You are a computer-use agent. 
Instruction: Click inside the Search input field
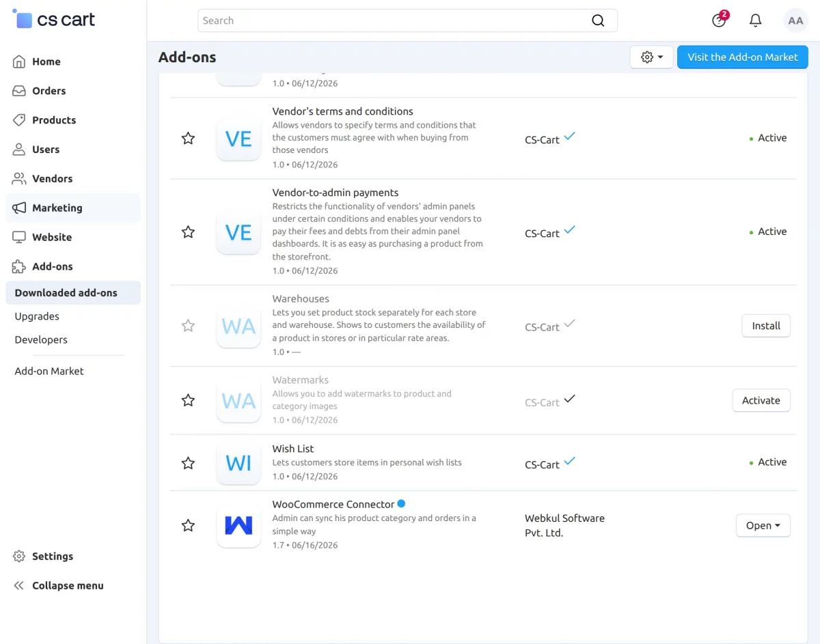(394, 20)
